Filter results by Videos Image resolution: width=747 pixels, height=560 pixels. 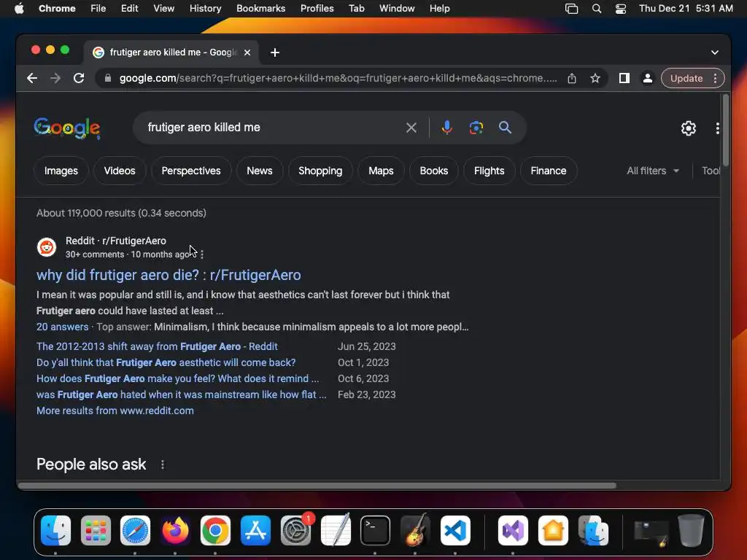[120, 171]
